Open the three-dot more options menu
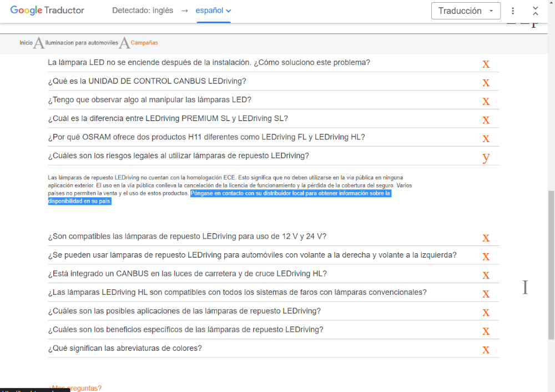Image resolution: width=555 pixels, height=392 pixels. (512, 11)
